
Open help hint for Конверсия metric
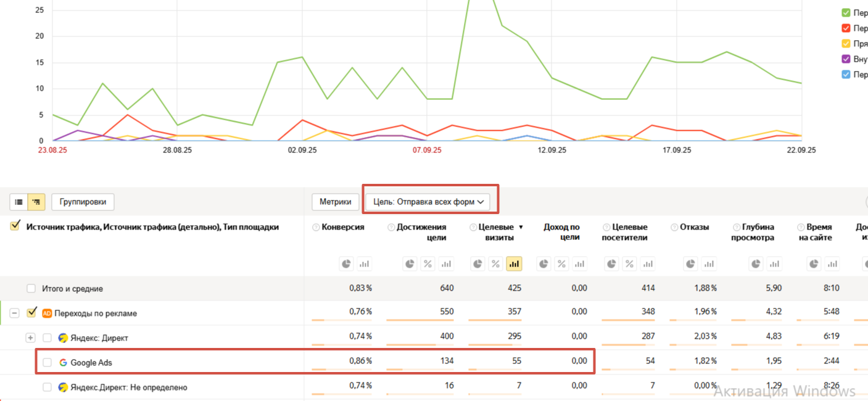pyautogui.click(x=316, y=227)
